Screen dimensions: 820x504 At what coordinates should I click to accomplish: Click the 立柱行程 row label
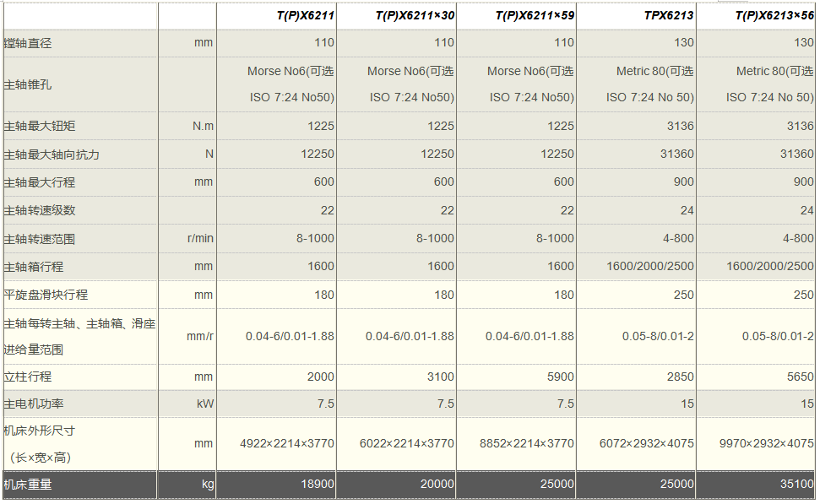coord(28,377)
